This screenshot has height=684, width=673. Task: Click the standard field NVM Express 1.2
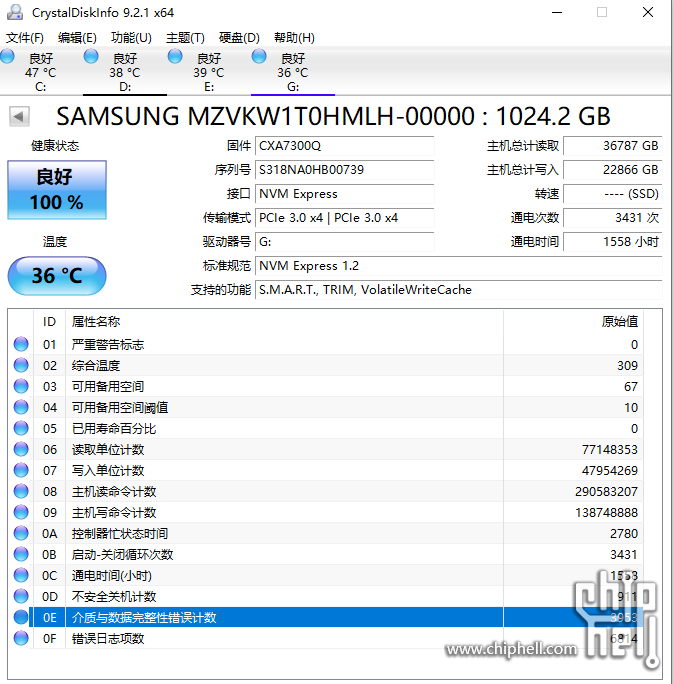click(459, 266)
